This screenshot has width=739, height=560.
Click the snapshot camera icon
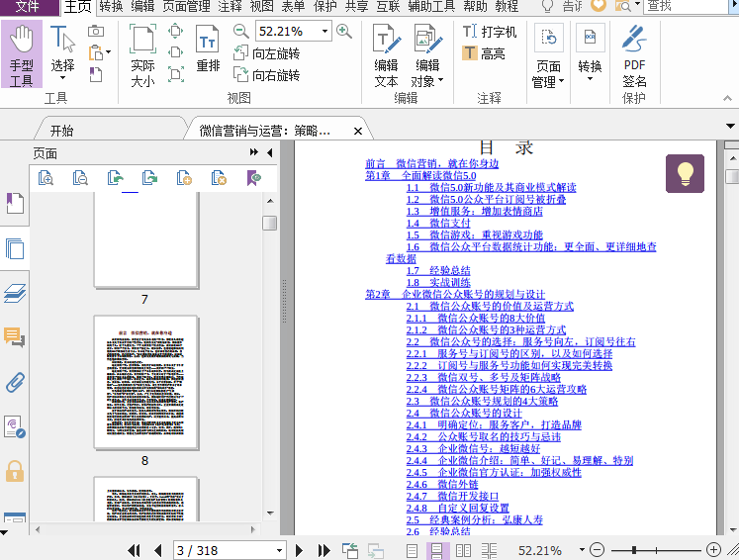coord(96,31)
